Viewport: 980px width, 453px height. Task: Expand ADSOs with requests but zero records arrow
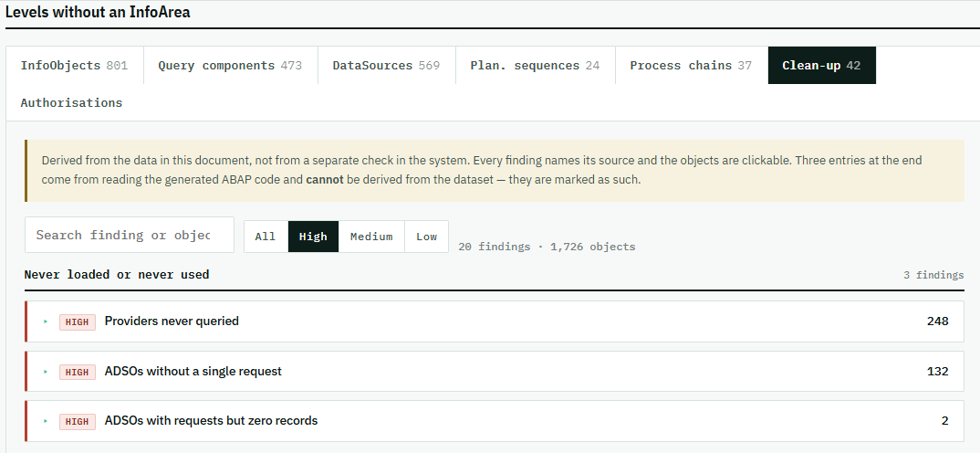click(x=46, y=421)
